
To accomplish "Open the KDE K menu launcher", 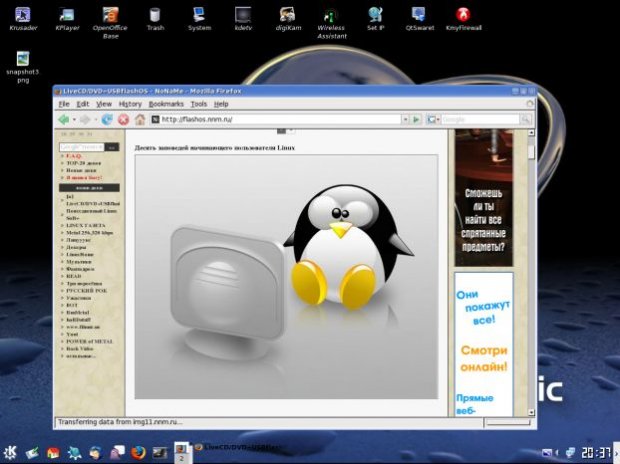I will (9, 452).
